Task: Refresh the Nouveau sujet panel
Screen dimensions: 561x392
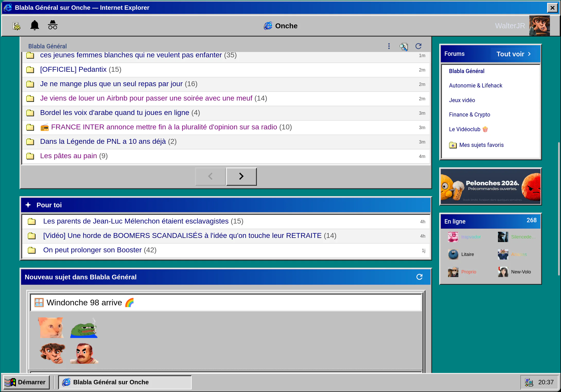Action: point(419,277)
